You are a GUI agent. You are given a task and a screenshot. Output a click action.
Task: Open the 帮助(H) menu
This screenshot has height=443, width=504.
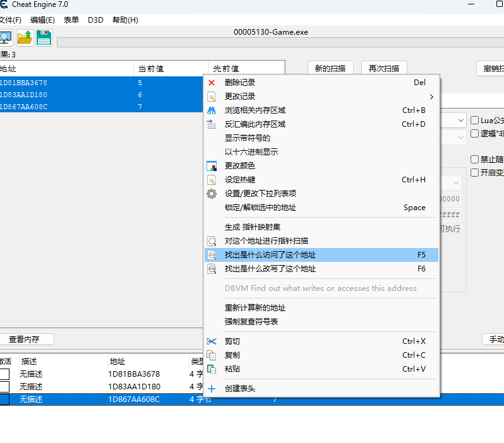(125, 20)
